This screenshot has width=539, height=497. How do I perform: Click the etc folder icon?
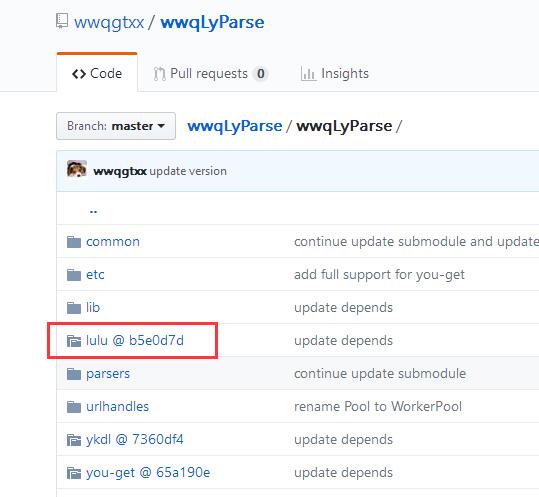[x=74, y=275]
